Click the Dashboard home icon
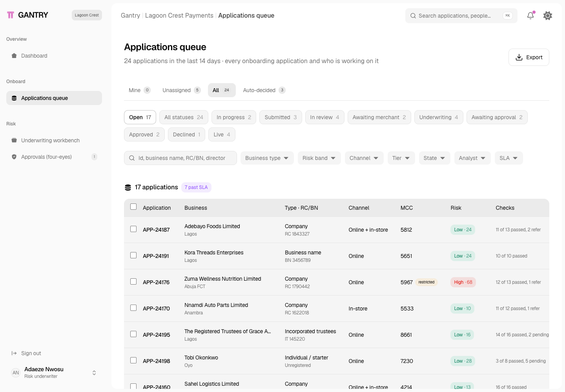Viewport: 565px width, 392px height. click(x=14, y=56)
